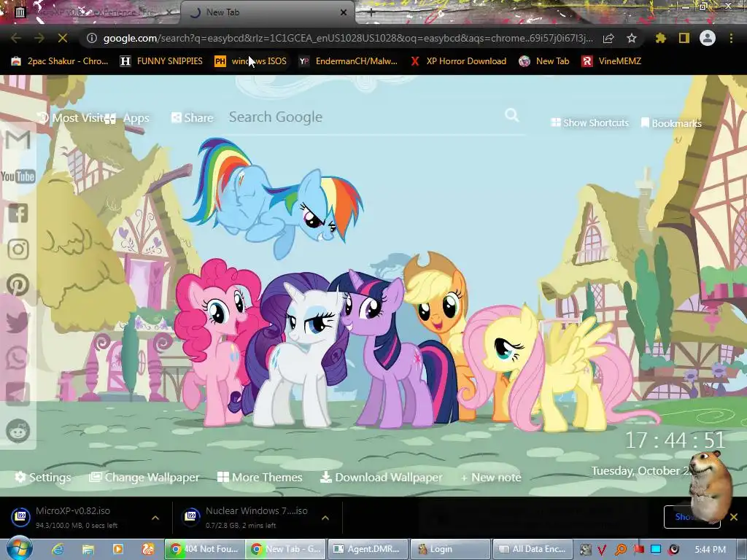Go back to previous page

click(16, 38)
